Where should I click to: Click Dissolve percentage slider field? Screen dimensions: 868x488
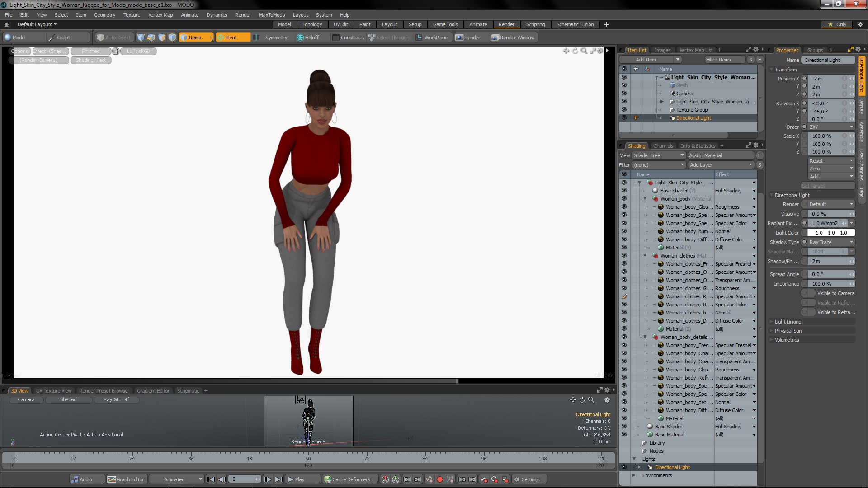pos(827,214)
